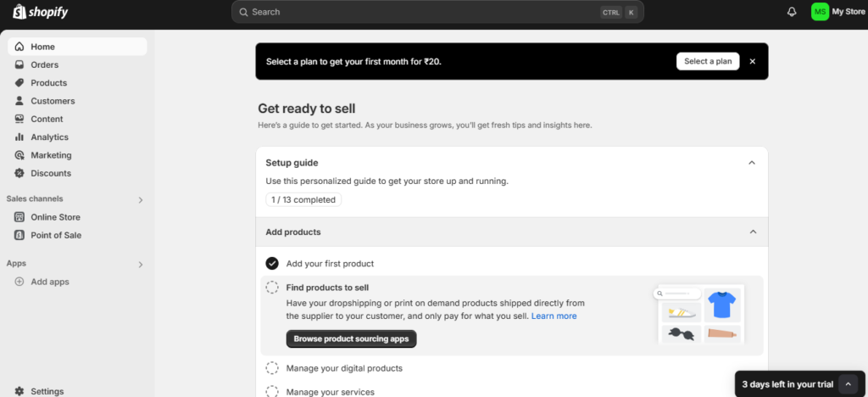Open the notifications bell
Screen dimensions: 868x397
(792, 12)
